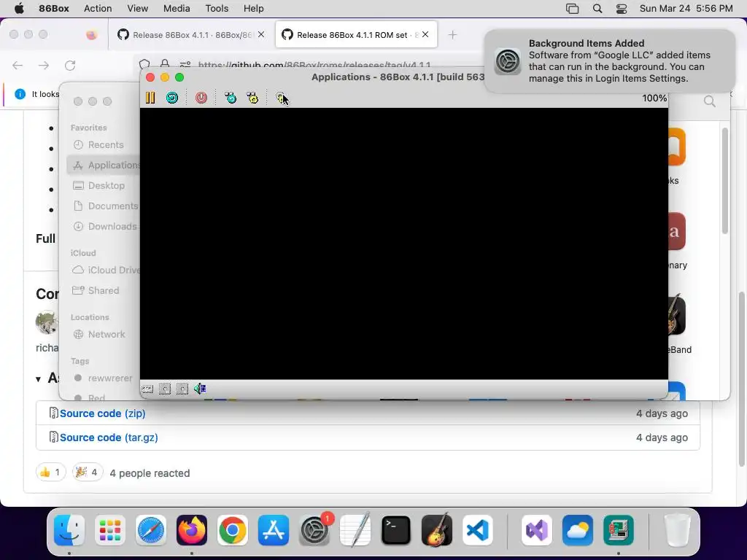Open GarageBand from the Dock

437,530
